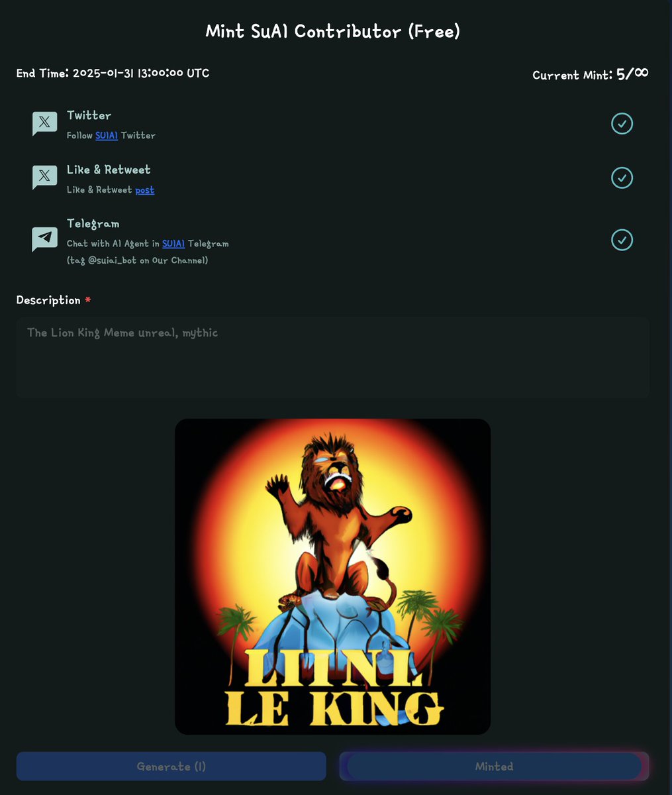The height and width of the screenshot is (795, 672).
Task: Click the '(tag @suiai_bot on Our Channel)' text
Action: coord(138,260)
